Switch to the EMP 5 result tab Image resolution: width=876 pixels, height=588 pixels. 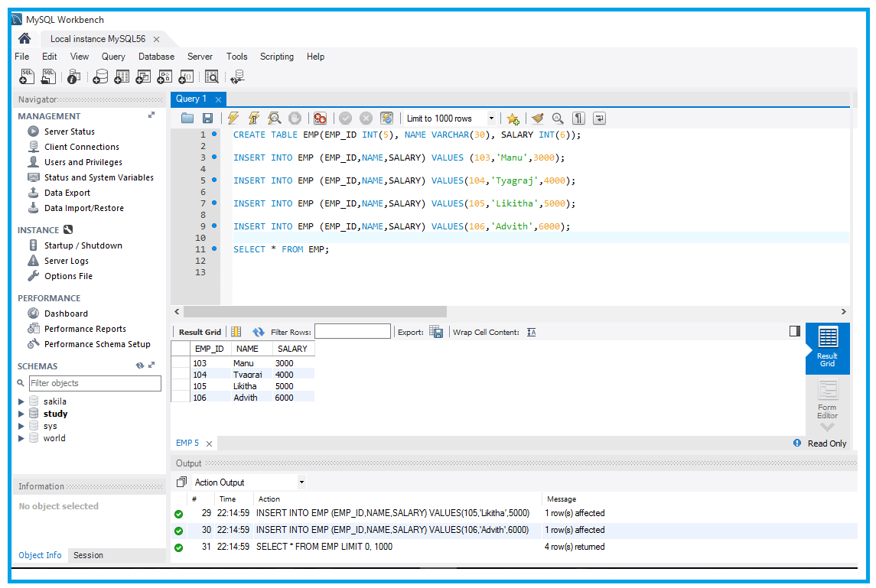[x=187, y=443]
